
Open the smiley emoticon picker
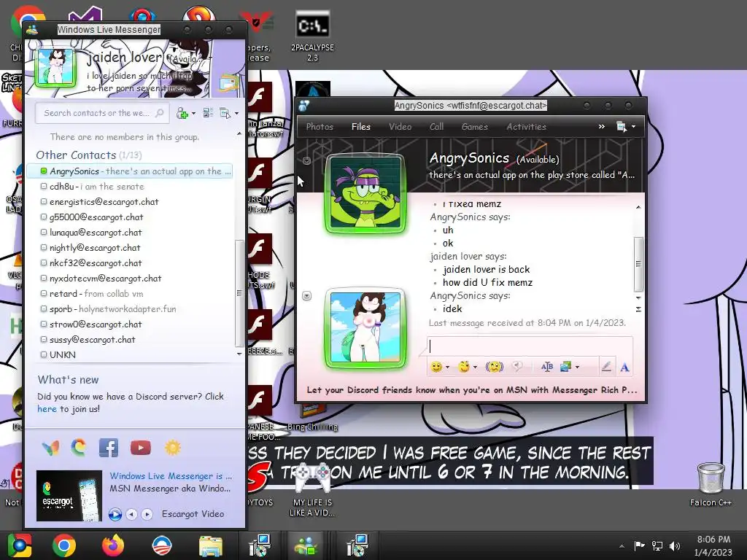pos(436,367)
